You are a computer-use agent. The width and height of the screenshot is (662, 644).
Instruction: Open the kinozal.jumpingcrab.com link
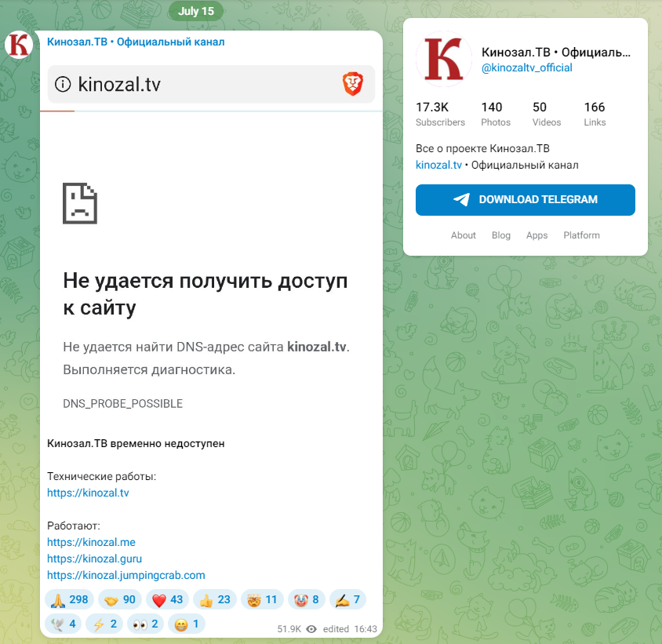click(x=126, y=575)
